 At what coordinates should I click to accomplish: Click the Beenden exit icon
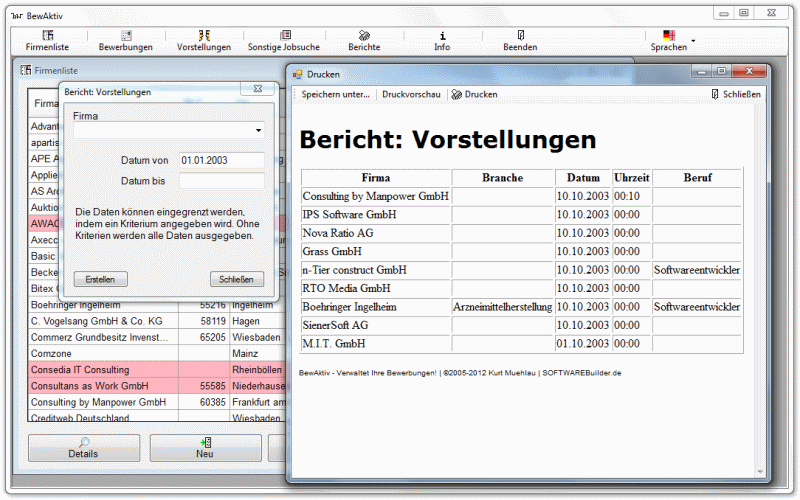520,35
